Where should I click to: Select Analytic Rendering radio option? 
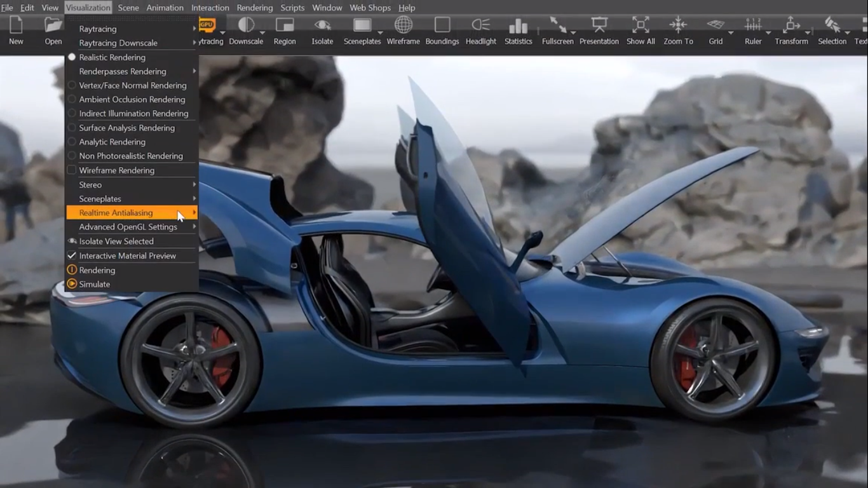click(132, 142)
